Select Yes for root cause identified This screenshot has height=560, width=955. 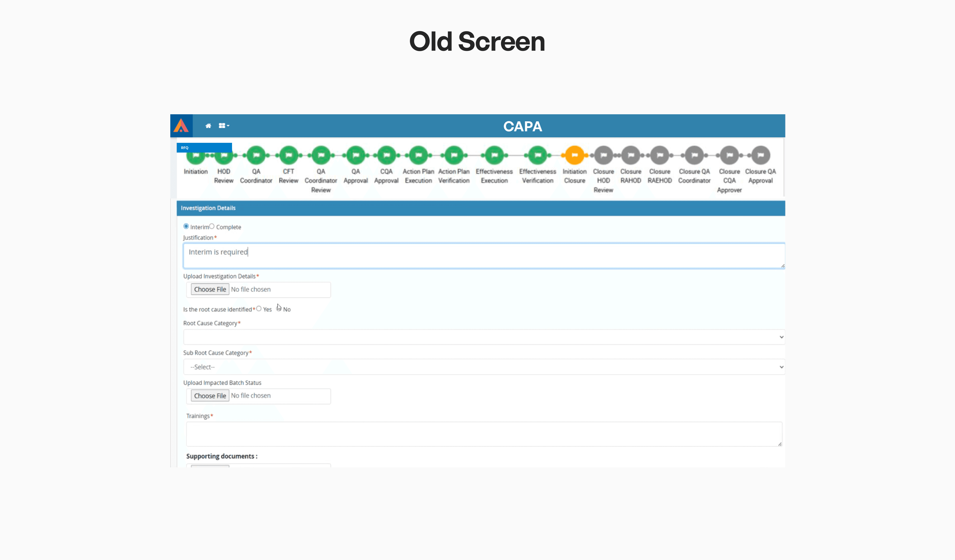point(259,309)
